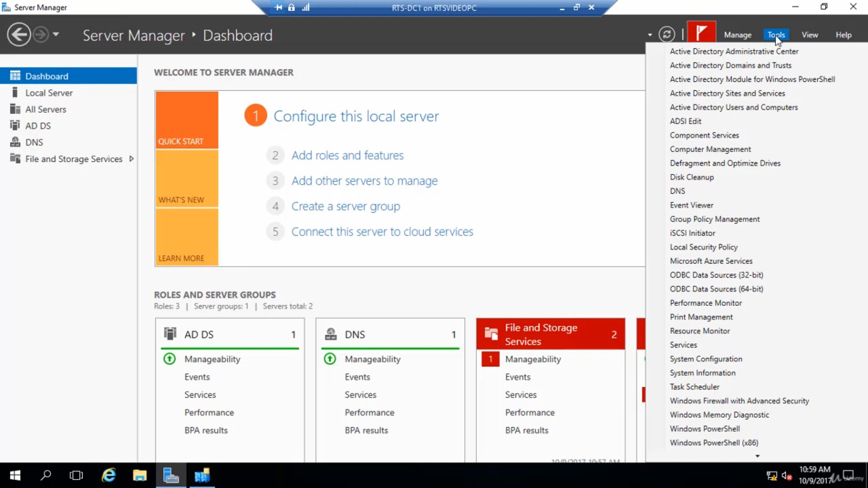Click DNS Manageability green status icon
This screenshot has width=868, height=488.
tap(330, 359)
